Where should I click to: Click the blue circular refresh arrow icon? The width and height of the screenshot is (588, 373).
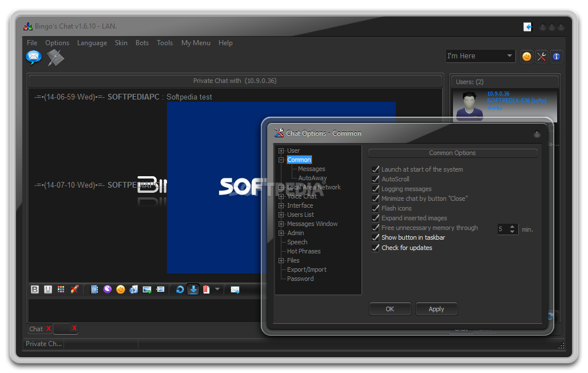pyautogui.click(x=180, y=289)
